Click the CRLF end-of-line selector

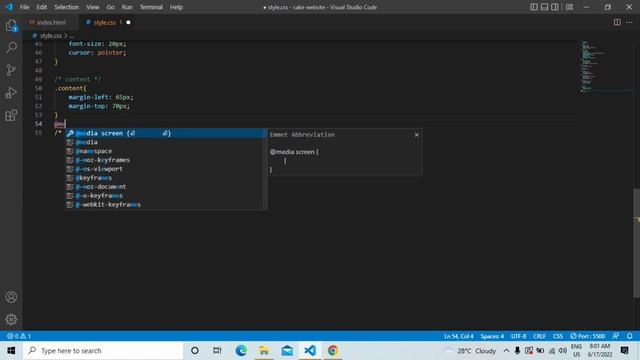[x=539, y=336]
